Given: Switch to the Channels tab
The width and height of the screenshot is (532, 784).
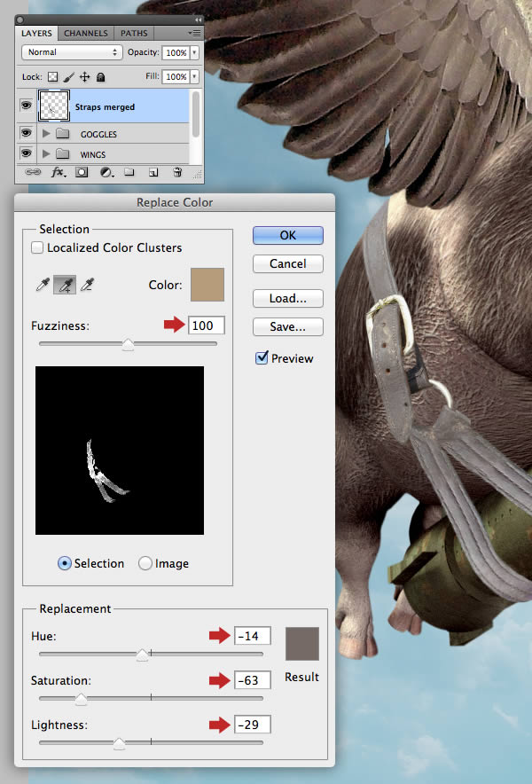Looking at the screenshot, I should click(86, 34).
